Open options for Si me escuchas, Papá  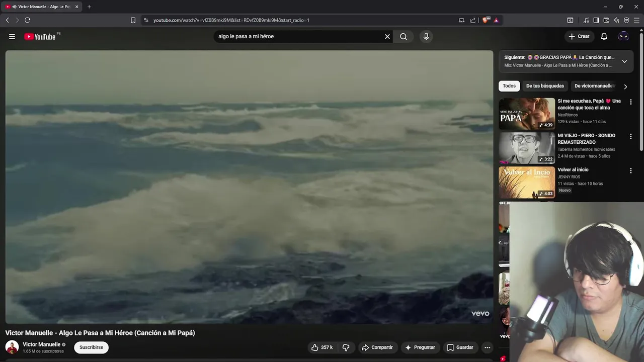point(631,102)
